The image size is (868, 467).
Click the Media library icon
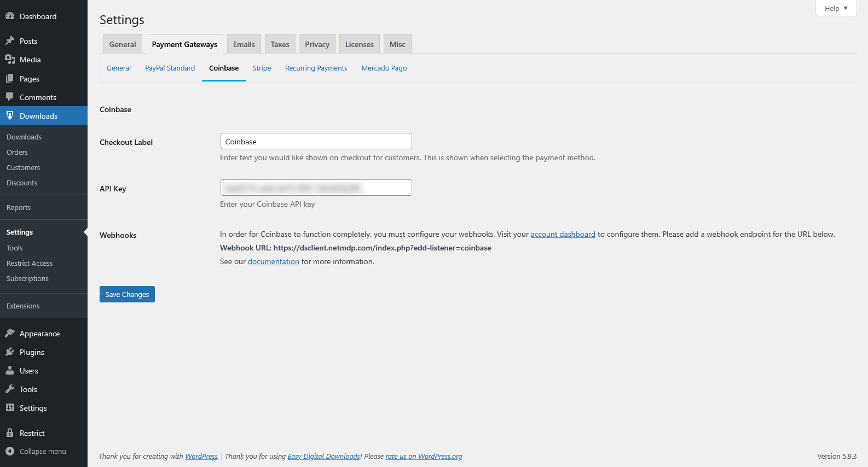pos(10,60)
